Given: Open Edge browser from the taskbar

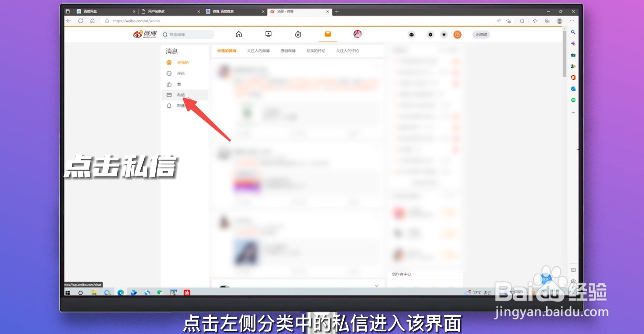Looking at the screenshot, I should pyautogui.click(x=120, y=293).
